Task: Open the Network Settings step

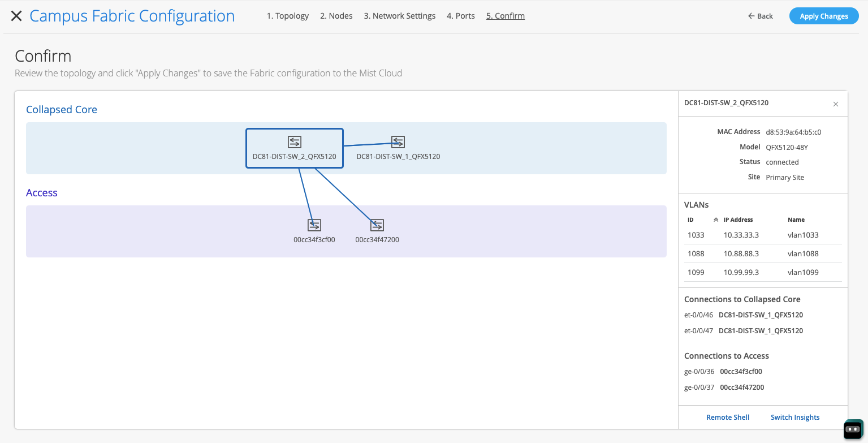Action: coord(399,16)
